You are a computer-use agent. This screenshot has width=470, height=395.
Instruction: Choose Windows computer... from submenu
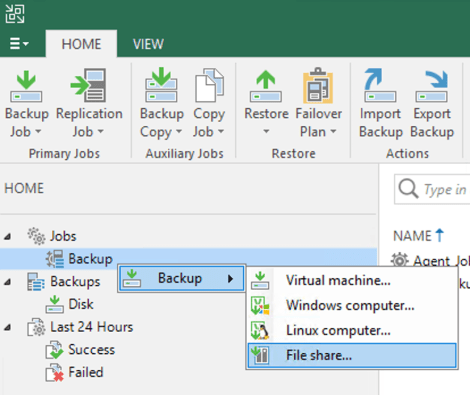(352, 305)
